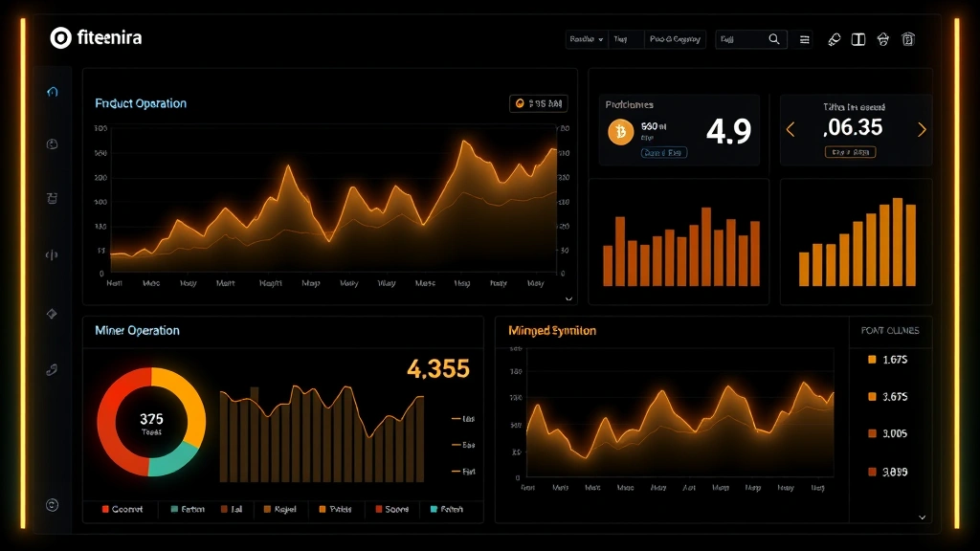Screen dimensions: 980x551
Task: Expand the chevron below the Font Clumes legend
Action: 922,517
